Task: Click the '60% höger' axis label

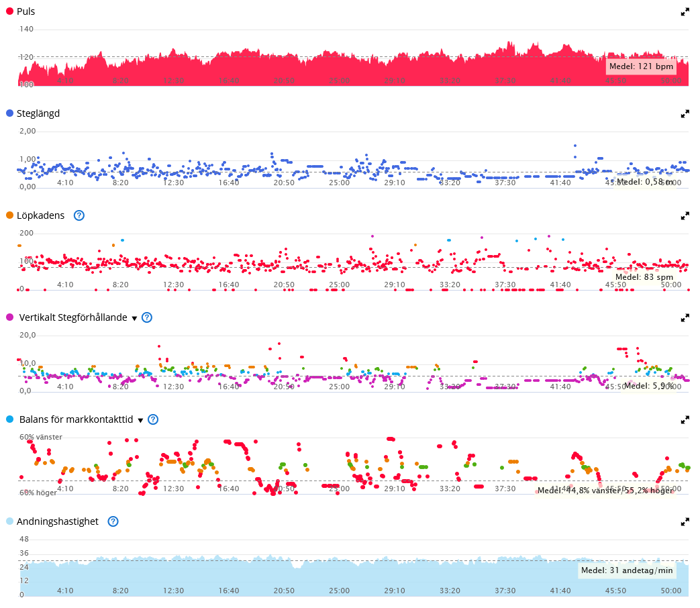Action: pyautogui.click(x=38, y=493)
